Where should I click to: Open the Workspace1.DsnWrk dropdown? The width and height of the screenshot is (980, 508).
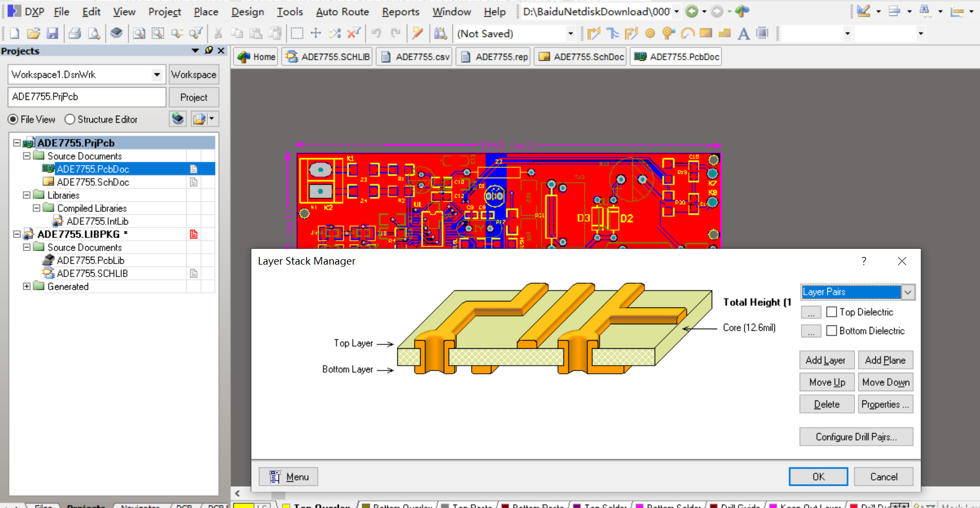coord(157,74)
